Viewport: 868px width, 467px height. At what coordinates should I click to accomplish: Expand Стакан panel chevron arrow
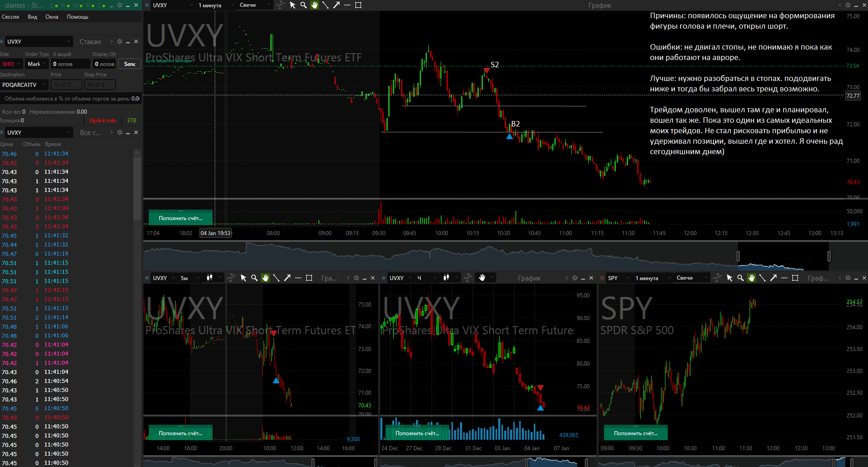tap(112, 41)
